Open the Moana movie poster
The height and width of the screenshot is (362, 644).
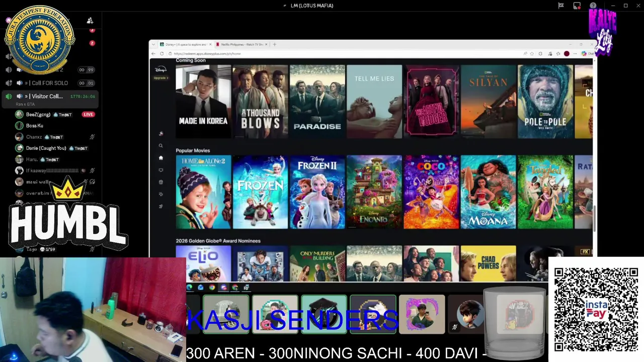[x=488, y=192]
